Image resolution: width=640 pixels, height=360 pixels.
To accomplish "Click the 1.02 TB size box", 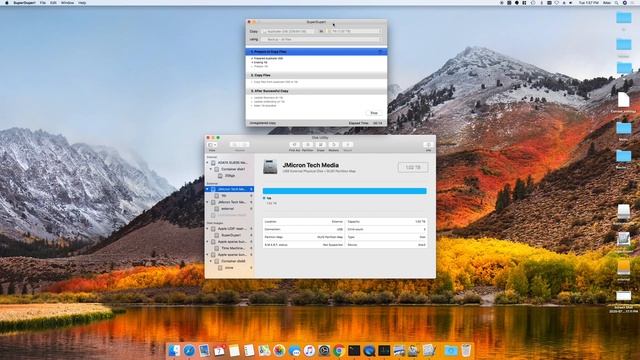I will (x=413, y=167).
